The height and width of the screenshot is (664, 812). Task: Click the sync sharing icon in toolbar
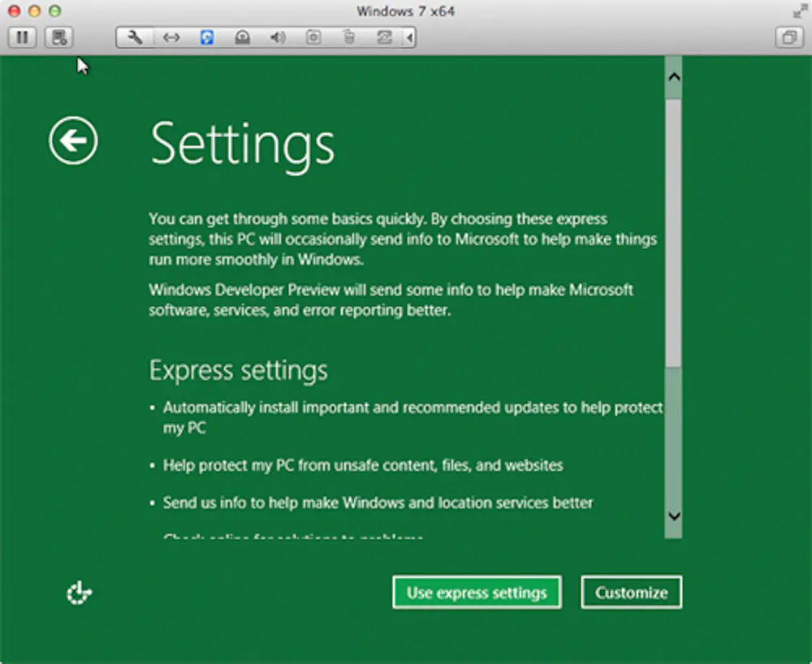[x=384, y=37]
